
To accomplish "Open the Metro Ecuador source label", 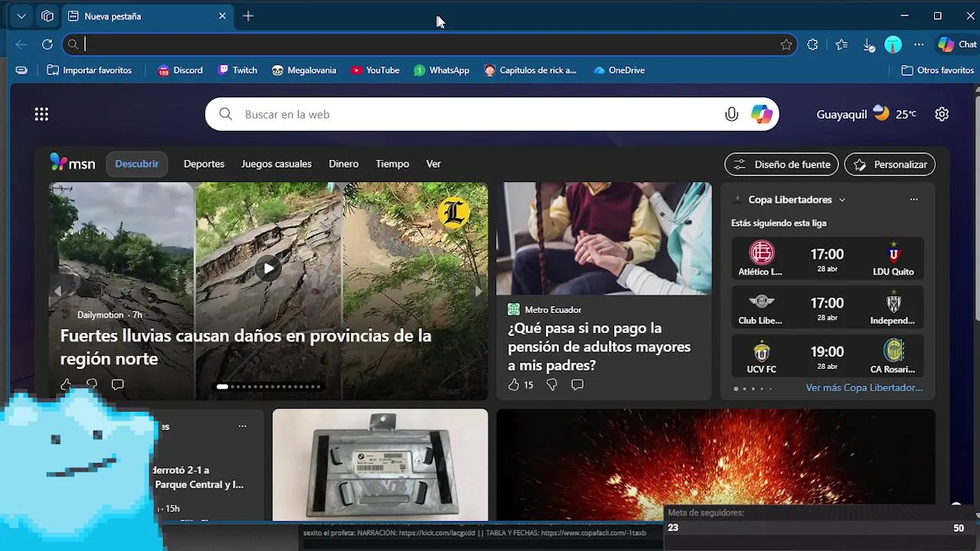I will tap(553, 310).
